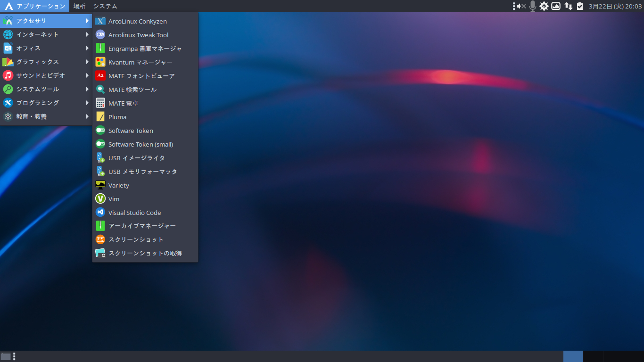Open the MATE 電卓 calculator

pos(145,103)
